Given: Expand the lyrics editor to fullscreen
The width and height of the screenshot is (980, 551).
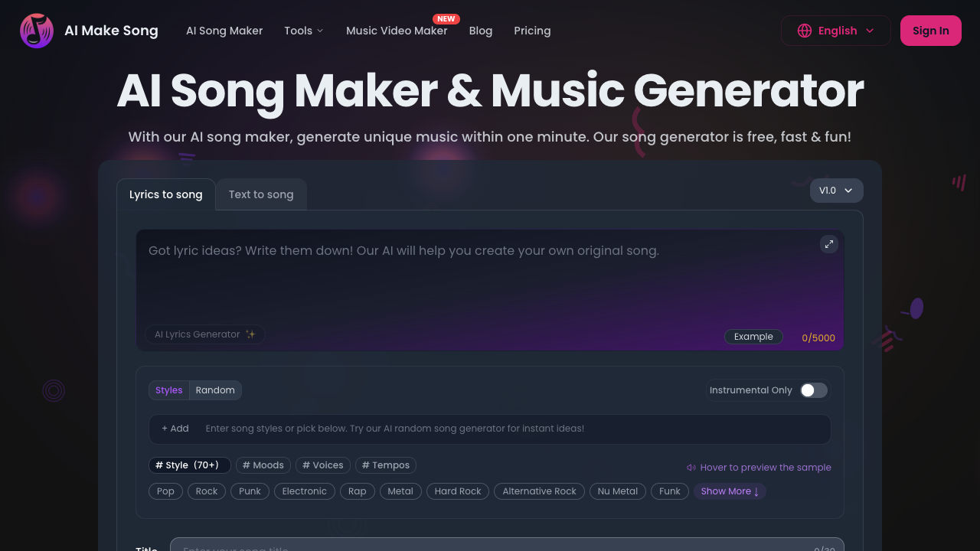Looking at the screenshot, I should pyautogui.click(x=828, y=244).
